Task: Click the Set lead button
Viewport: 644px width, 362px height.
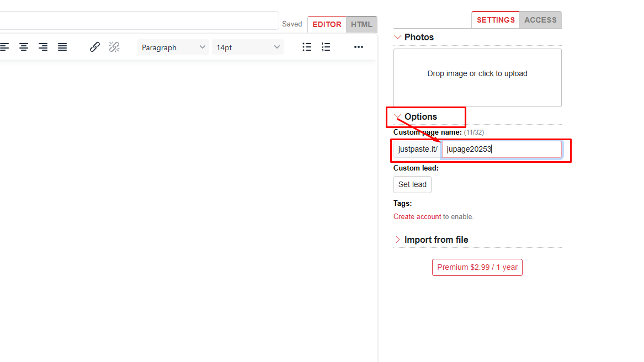Action: pos(412,184)
